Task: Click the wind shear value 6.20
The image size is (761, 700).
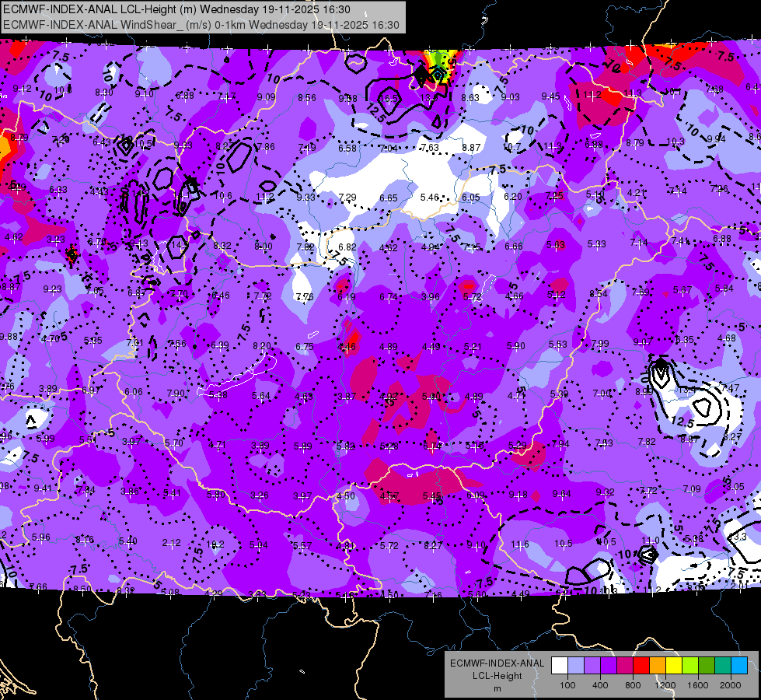Action: [513, 196]
